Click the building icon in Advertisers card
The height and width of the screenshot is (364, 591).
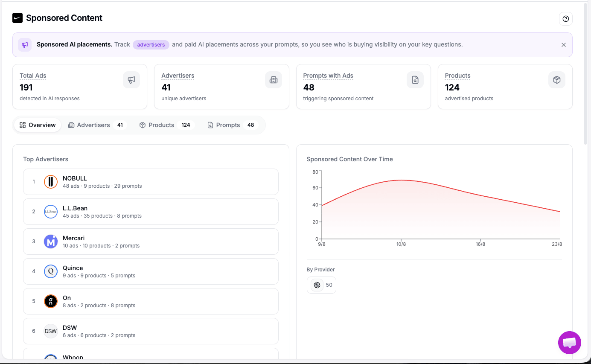coord(273,80)
